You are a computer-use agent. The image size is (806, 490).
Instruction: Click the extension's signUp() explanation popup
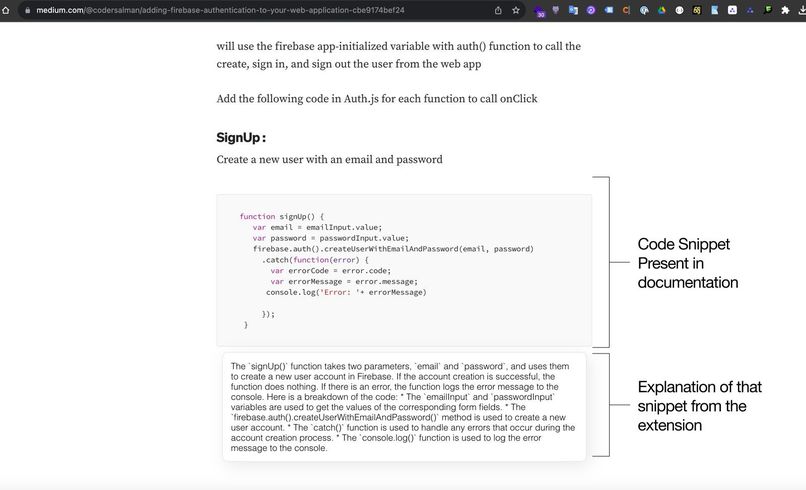point(404,407)
